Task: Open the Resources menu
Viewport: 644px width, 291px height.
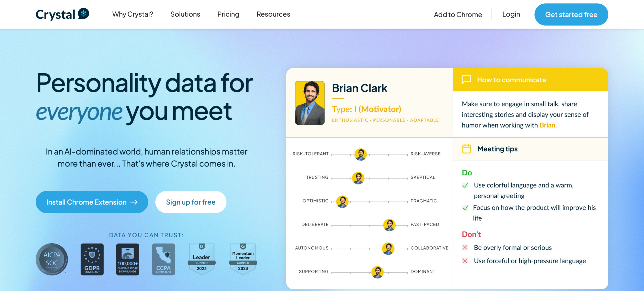Action: click(x=273, y=14)
